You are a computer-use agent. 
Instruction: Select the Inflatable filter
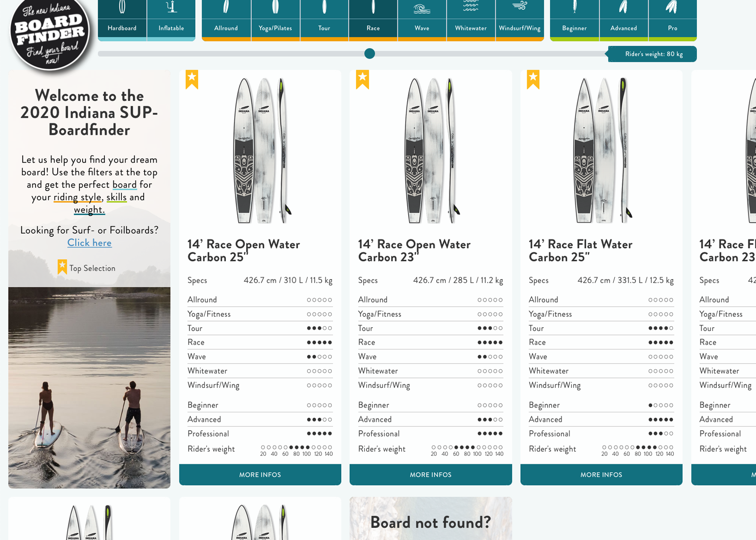(x=171, y=20)
